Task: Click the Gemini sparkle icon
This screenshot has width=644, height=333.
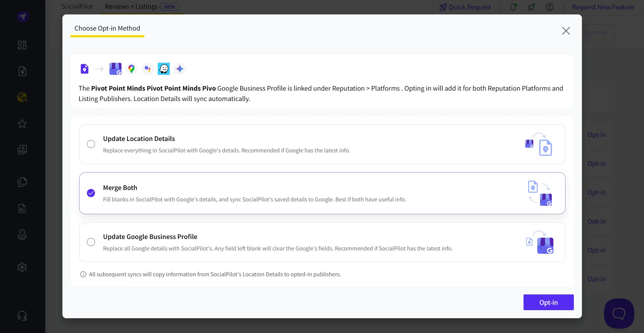Action: coord(180,69)
